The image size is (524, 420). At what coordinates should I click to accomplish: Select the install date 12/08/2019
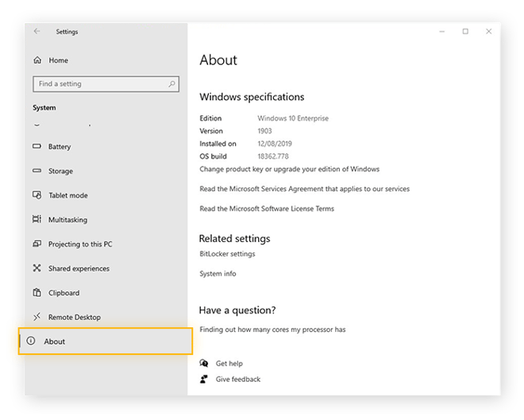pyautogui.click(x=275, y=144)
